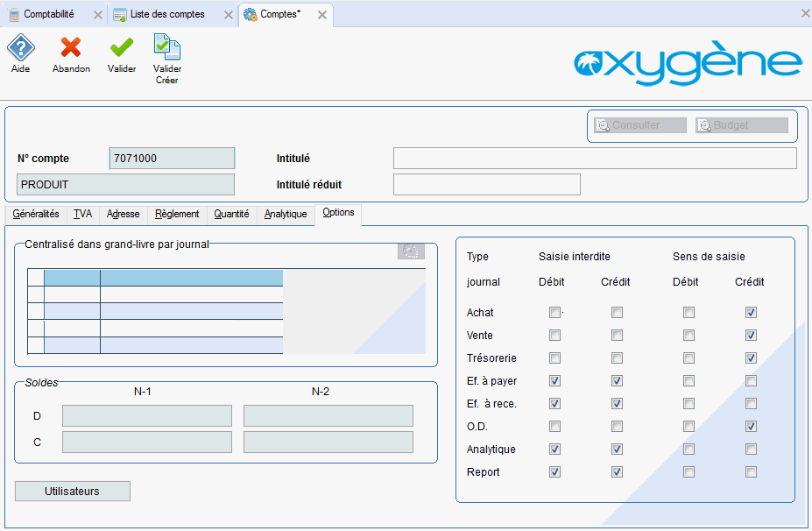Close the Liste des comptes tab
This screenshot has height=531, width=812.
tap(226, 15)
